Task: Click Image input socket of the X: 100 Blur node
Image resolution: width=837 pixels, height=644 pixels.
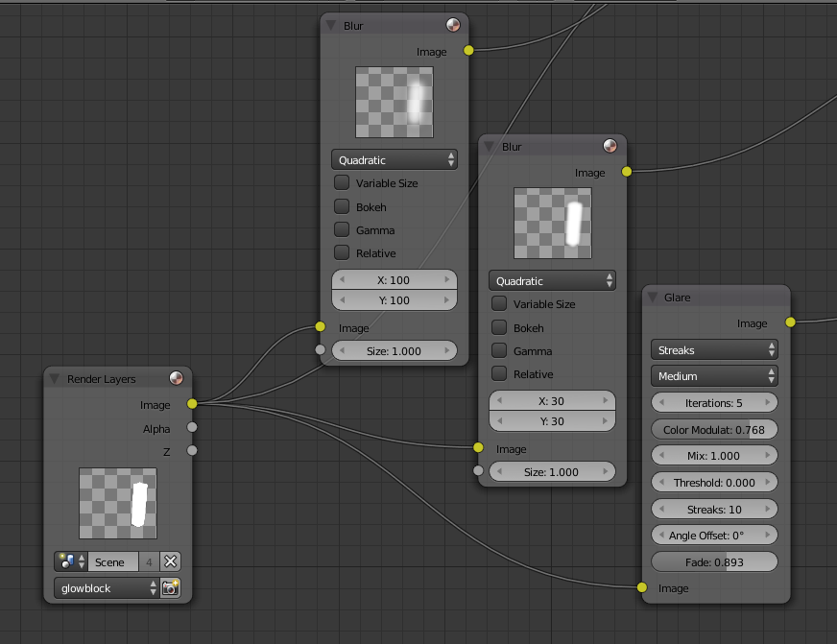Action: tap(321, 326)
